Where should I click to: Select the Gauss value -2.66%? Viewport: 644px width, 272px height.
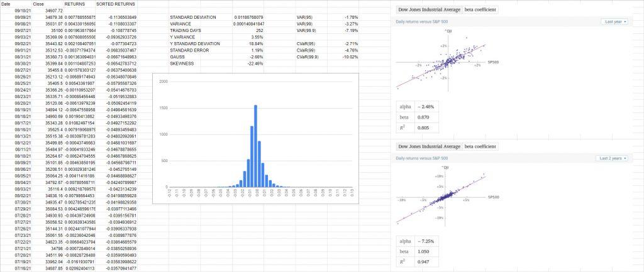(x=256, y=57)
